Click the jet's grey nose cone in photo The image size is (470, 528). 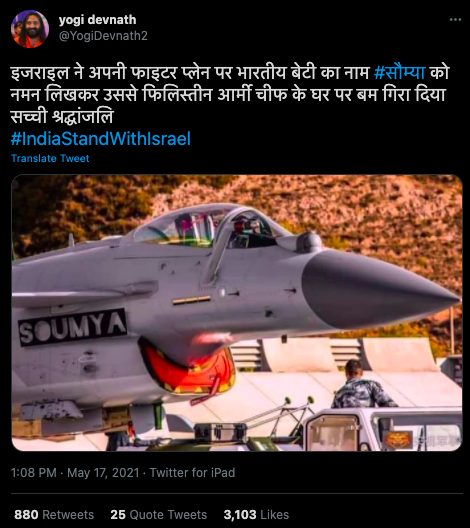pyautogui.click(x=379, y=290)
